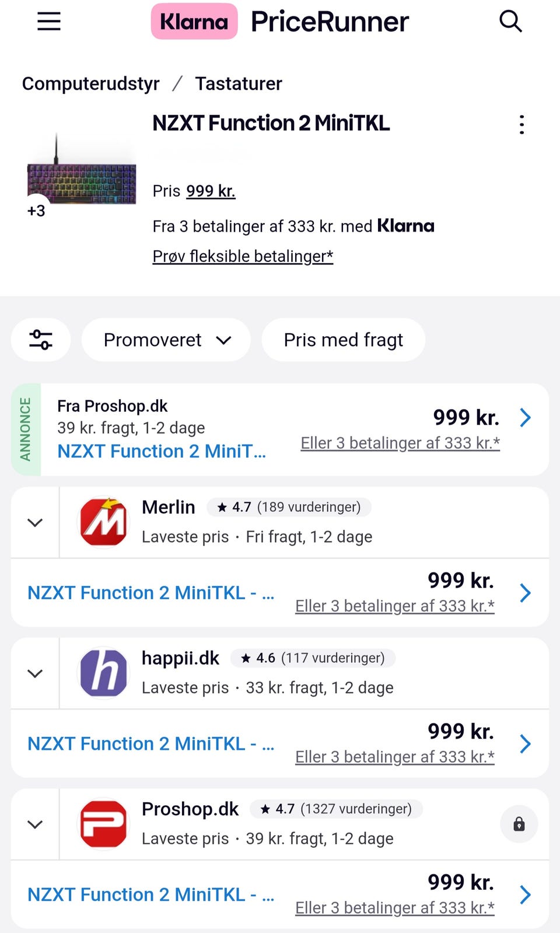Open the hamburger menu
560x933 pixels.
[49, 22]
